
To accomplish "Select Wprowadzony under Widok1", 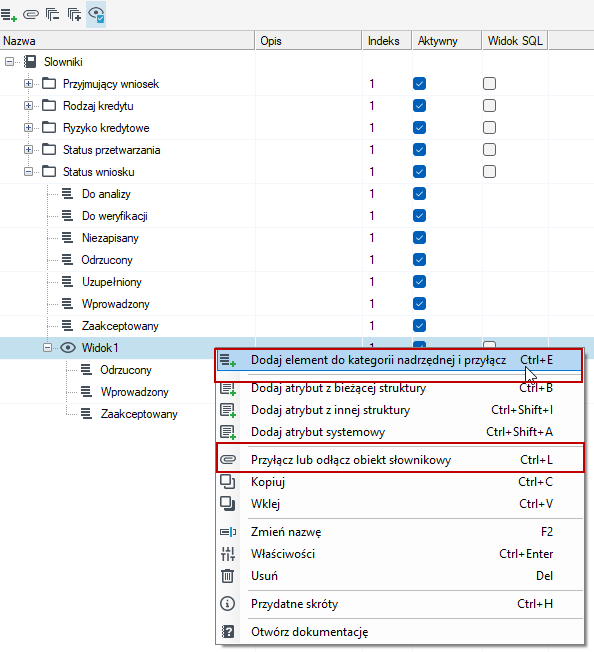I will [134, 392].
